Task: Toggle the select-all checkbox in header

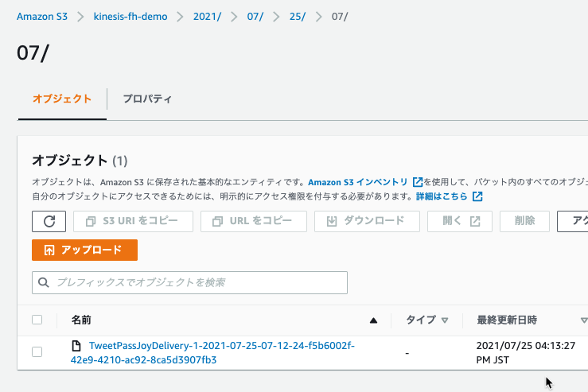Action: 37,320
